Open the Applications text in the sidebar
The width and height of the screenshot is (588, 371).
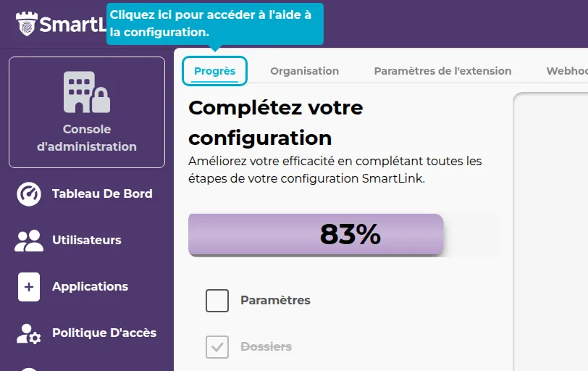point(90,287)
